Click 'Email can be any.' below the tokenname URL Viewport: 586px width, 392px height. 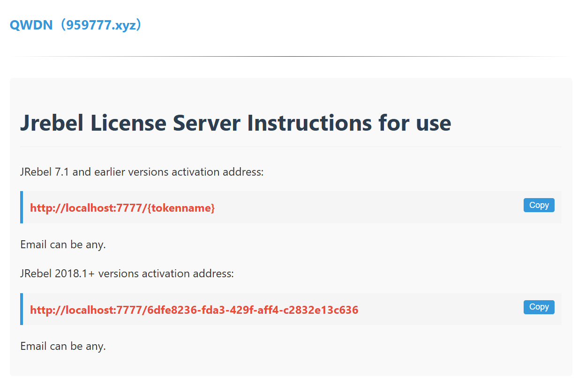click(63, 244)
